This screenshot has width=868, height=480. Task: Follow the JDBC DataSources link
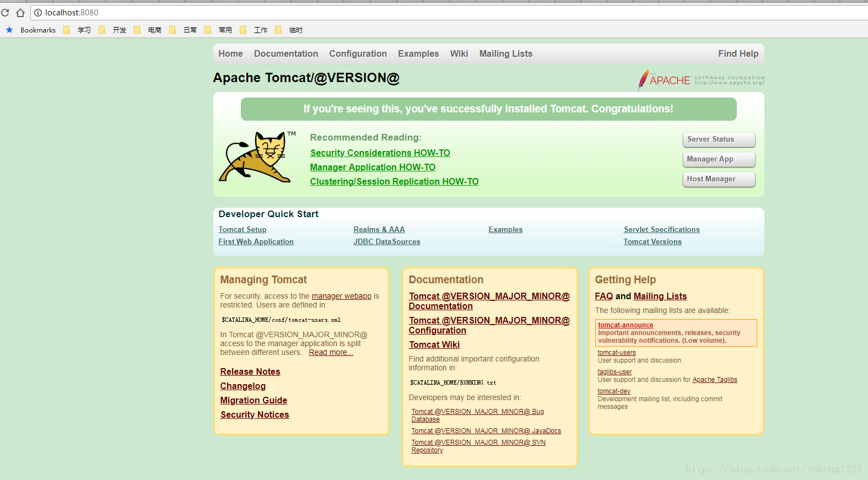[x=386, y=242]
